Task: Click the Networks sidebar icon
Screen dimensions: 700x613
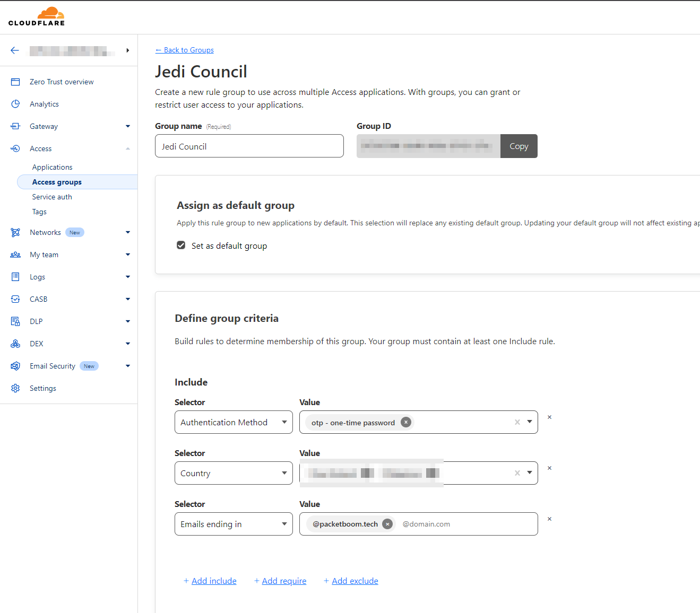Action: 15,233
